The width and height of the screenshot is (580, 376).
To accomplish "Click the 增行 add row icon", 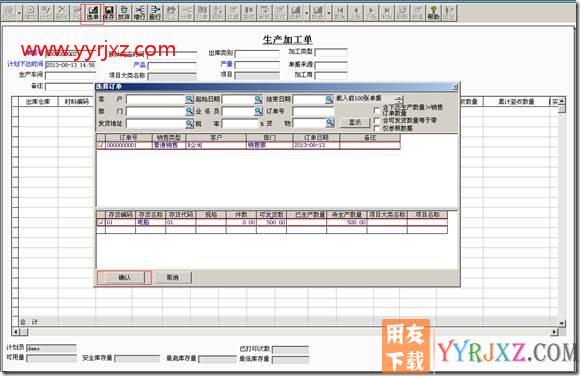I will (x=139, y=13).
